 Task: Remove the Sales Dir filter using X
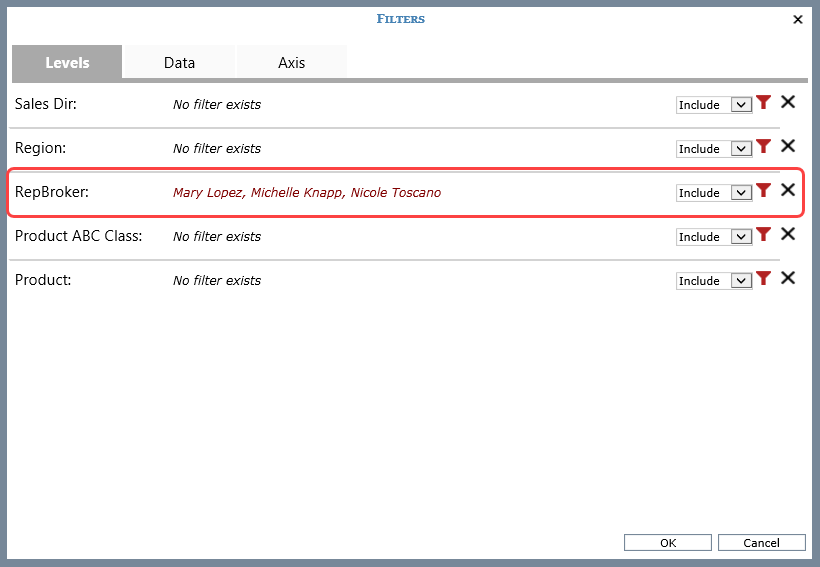788,103
